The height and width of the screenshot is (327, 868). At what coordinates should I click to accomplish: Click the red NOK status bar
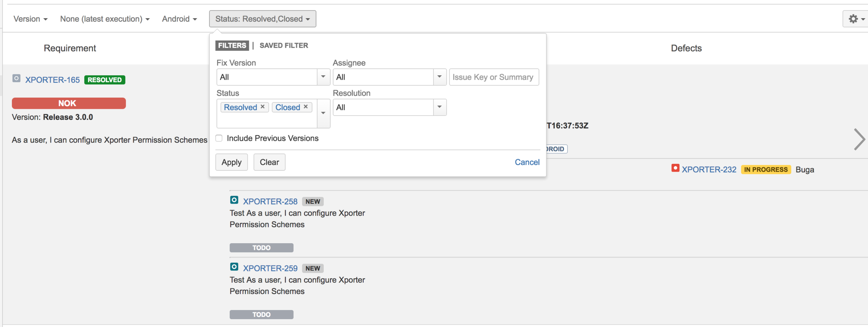point(69,103)
